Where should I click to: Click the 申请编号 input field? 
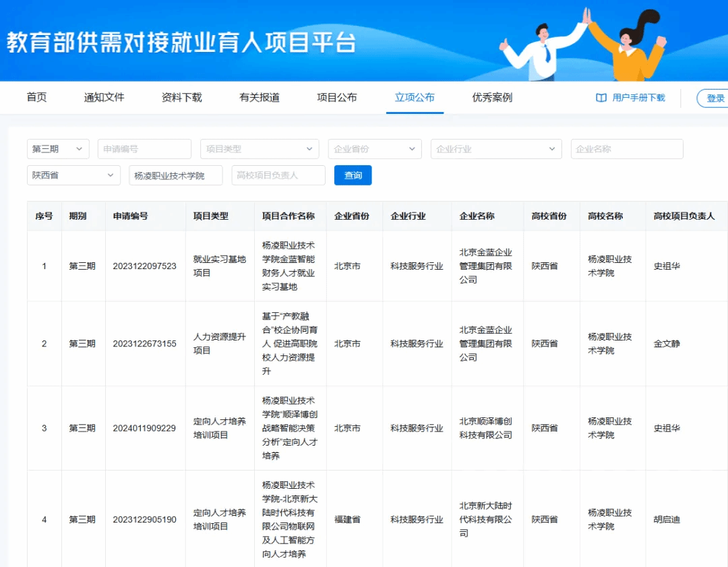click(x=144, y=149)
